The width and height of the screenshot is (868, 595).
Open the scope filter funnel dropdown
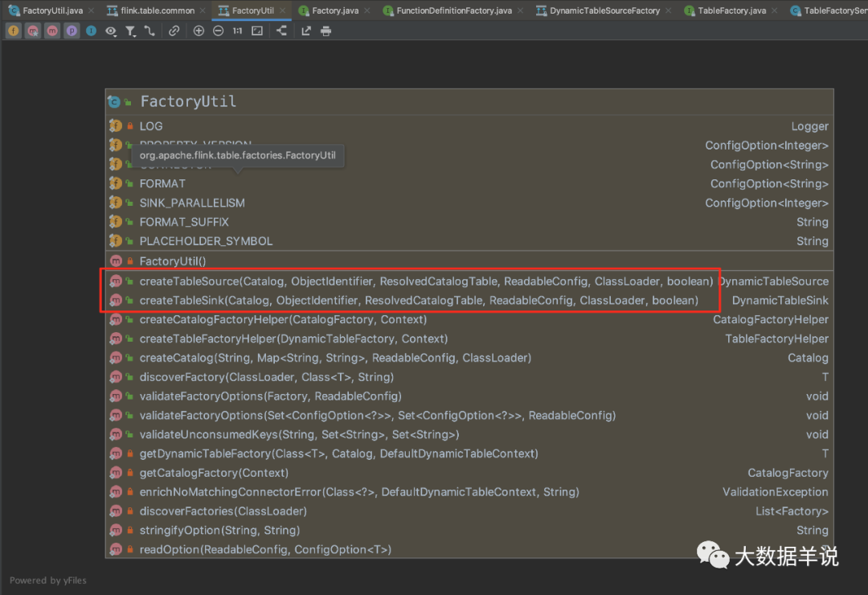tap(130, 31)
